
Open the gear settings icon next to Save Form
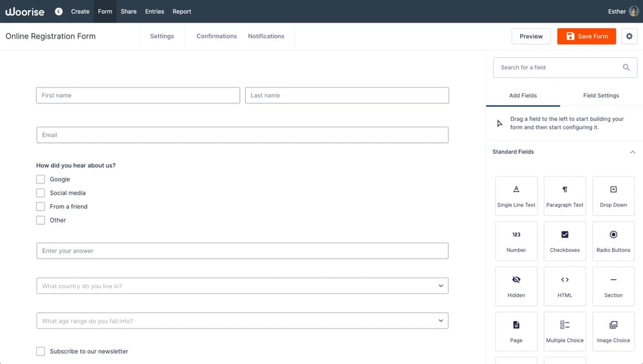[629, 36]
